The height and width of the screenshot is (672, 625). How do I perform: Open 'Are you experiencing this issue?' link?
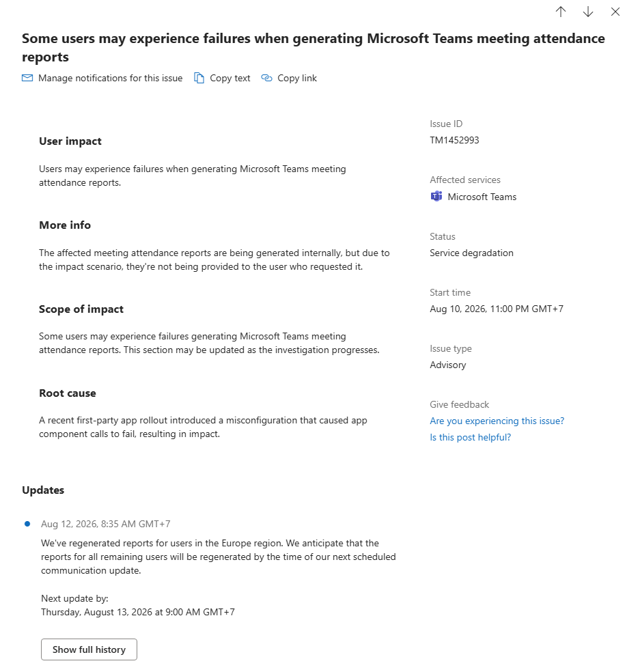[497, 421]
